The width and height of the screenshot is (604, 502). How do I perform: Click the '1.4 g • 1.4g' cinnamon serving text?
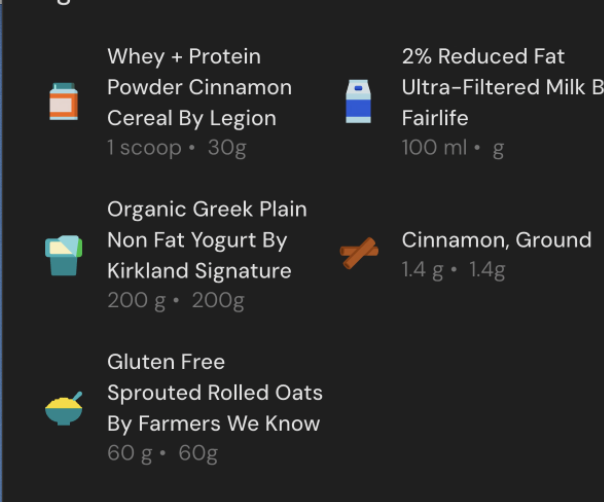pyautogui.click(x=453, y=270)
